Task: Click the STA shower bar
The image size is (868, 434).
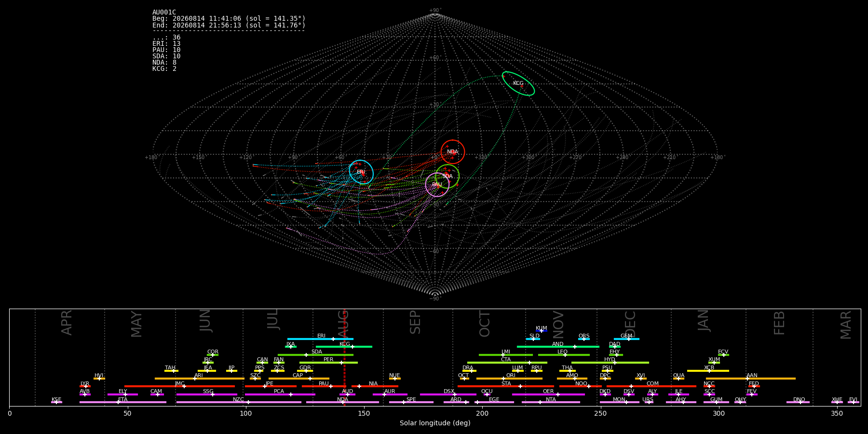Action: tap(506, 386)
